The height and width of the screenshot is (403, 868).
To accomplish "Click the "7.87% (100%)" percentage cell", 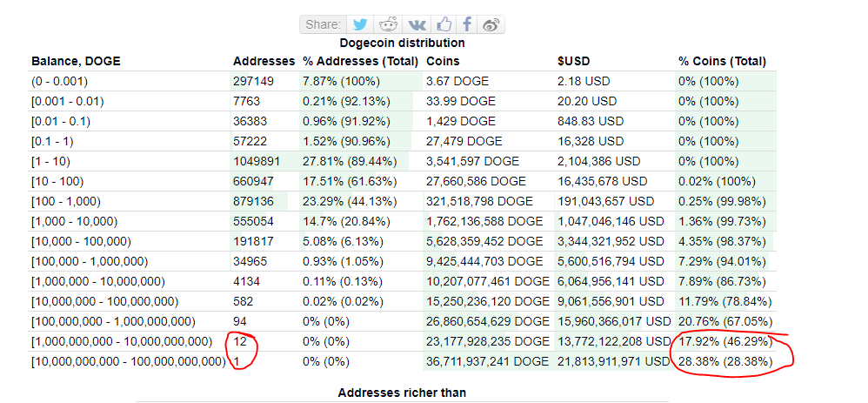I will pyautogui.click(x=342, y=82).
